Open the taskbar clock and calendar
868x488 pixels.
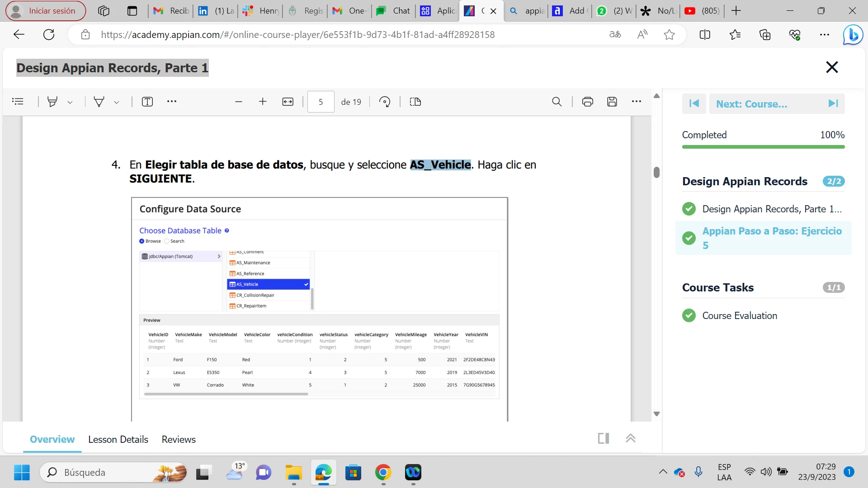817,472
